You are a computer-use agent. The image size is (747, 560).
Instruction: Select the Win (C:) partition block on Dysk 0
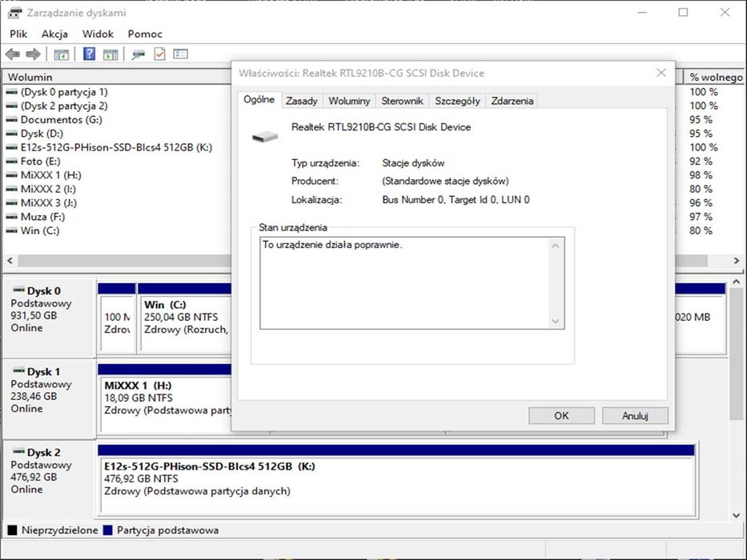click(x=185, y=318)
